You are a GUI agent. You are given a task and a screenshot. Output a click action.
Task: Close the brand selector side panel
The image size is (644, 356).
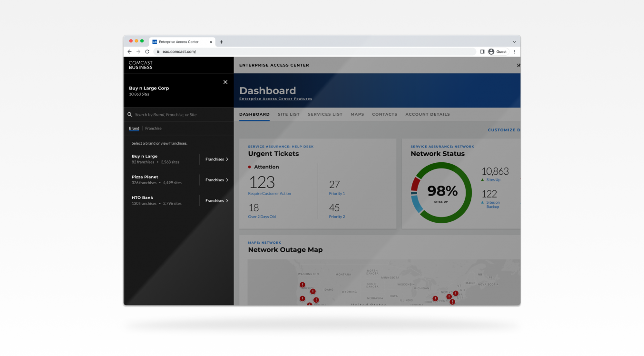click(225, 82)
